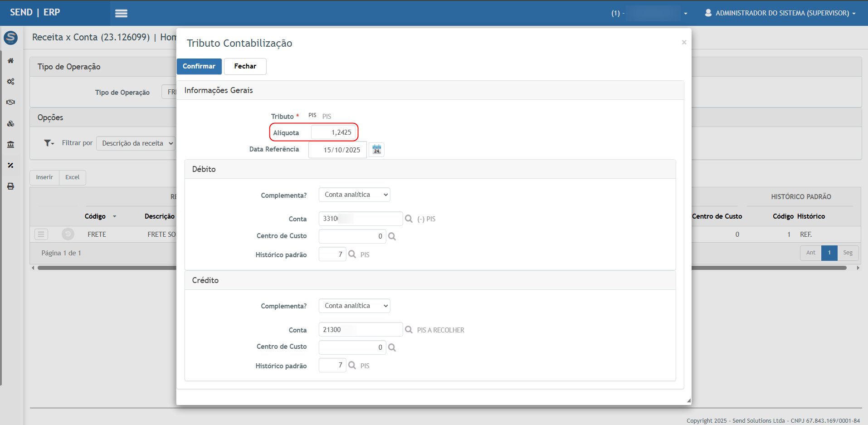The height and width of the screenshot is (425, 868).
Task: Open the printer icon in sidebar
Action: coord(10,186)
